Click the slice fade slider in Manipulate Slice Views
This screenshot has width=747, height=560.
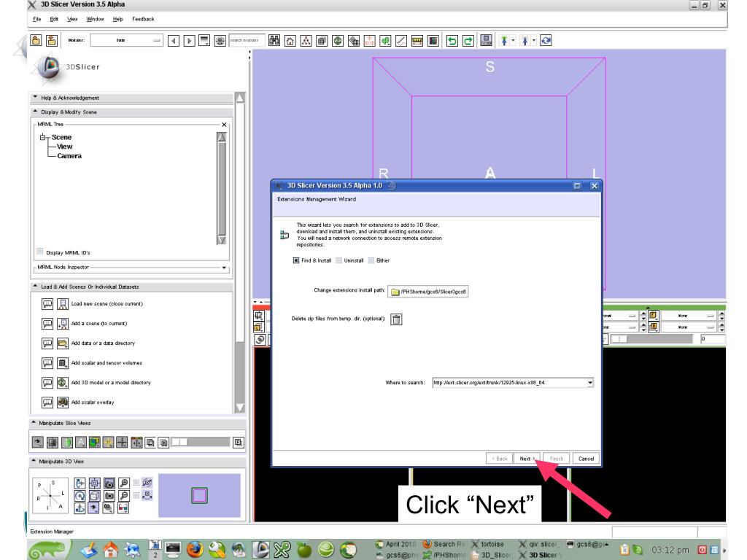pos(201,443)
